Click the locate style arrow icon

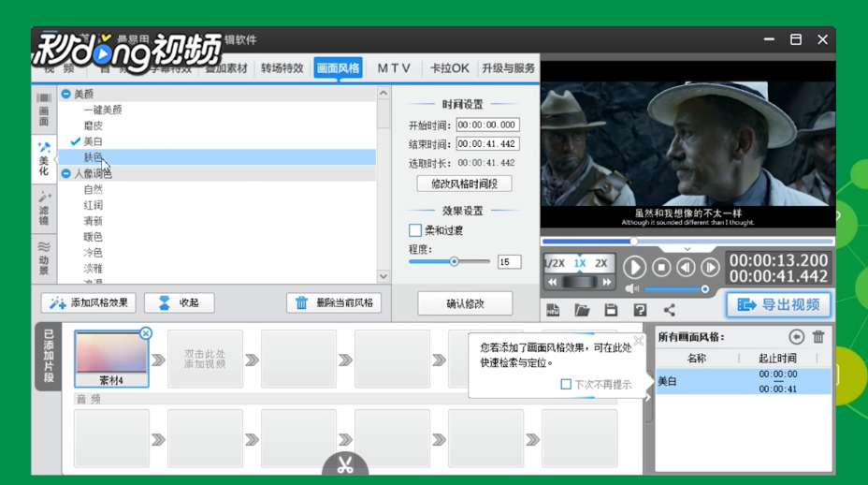[796, 336]
